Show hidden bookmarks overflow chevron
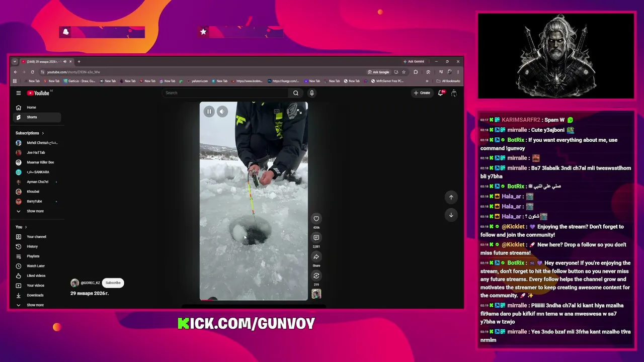 427,81
